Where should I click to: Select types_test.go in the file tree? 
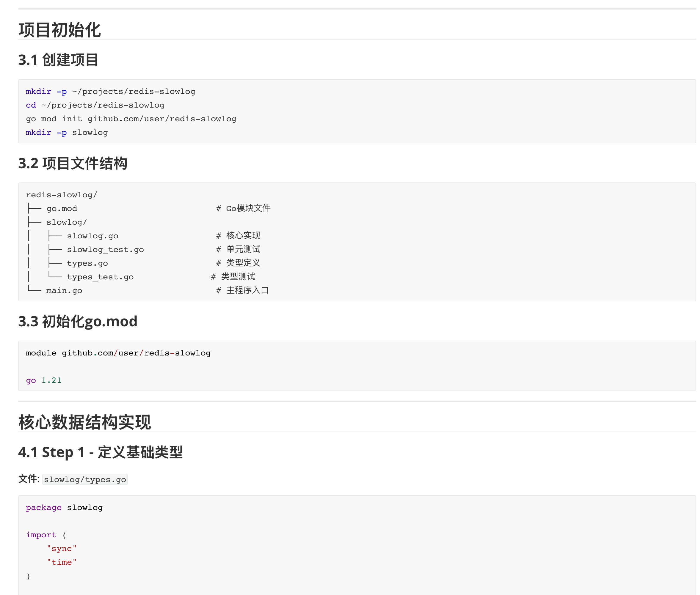point(100,277)
